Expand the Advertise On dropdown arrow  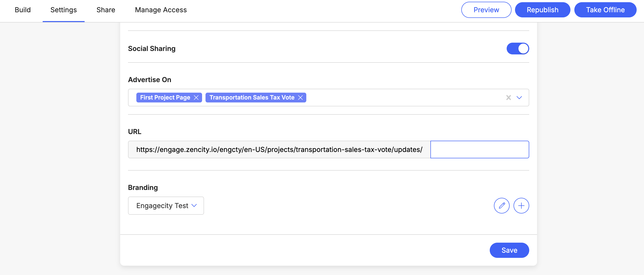[x=519, y=97]
